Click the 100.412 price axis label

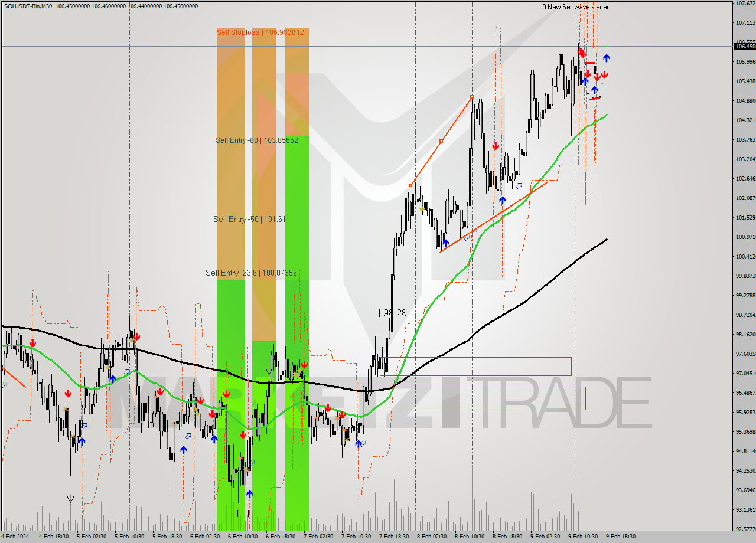[x=745, y=257]
